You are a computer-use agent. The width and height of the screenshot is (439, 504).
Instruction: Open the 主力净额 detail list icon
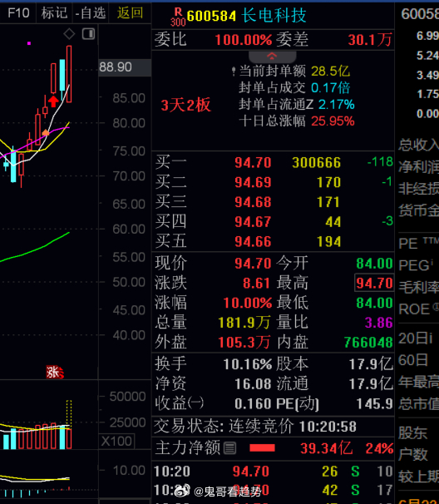pos(229,447)
